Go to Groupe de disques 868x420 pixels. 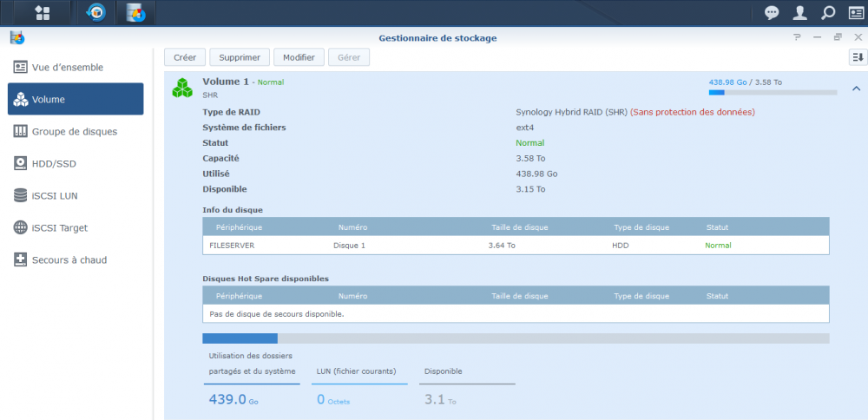click(76, 131)
